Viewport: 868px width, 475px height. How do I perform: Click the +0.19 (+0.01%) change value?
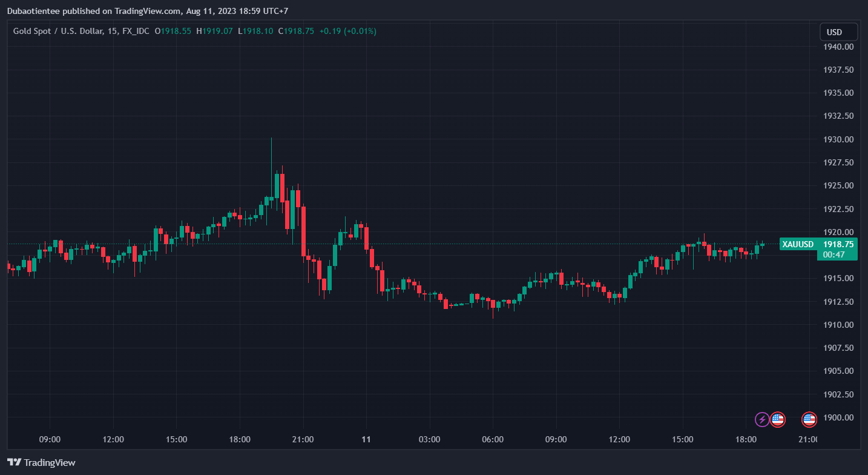[348, 31]
